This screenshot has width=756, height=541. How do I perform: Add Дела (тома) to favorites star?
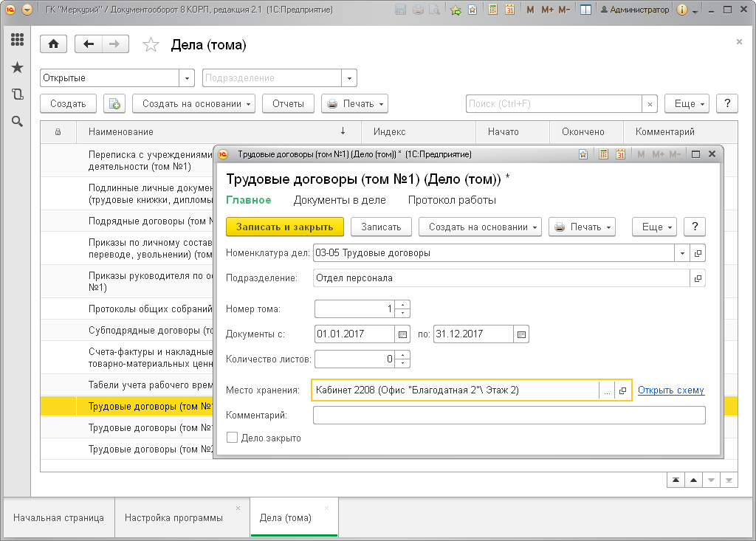(151, 45)
